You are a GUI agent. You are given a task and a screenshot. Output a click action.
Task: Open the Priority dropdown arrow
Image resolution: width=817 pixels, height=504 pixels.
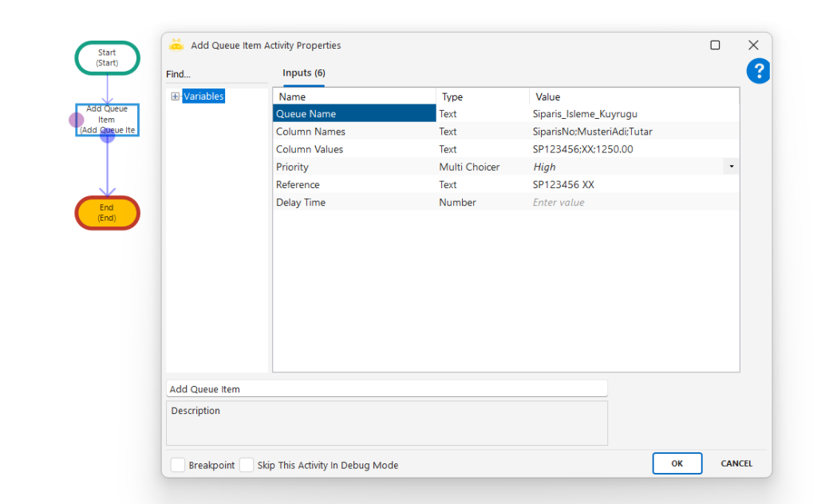(731, 167)
